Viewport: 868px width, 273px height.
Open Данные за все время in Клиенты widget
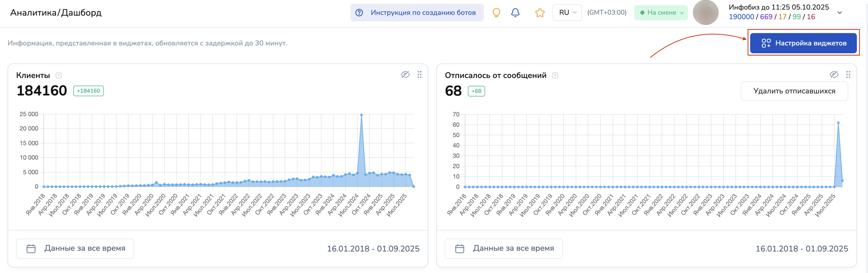click(x=75, y=249)
